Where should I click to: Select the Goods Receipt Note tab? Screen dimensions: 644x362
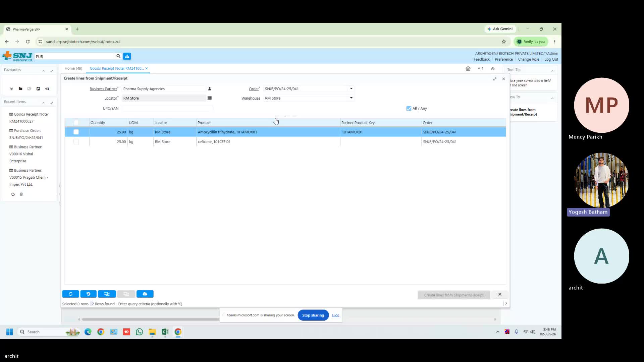(x=117, y=68)
